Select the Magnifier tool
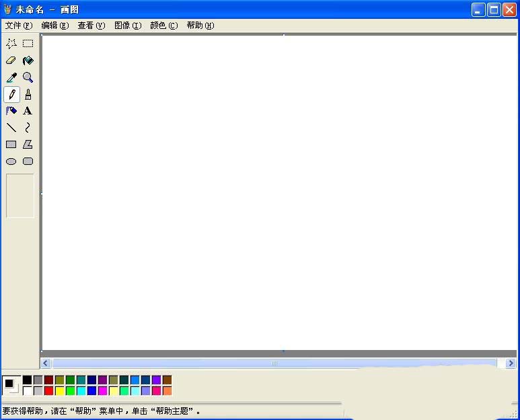Viewport: 520px width, 420px height. [x=28, y=77]
